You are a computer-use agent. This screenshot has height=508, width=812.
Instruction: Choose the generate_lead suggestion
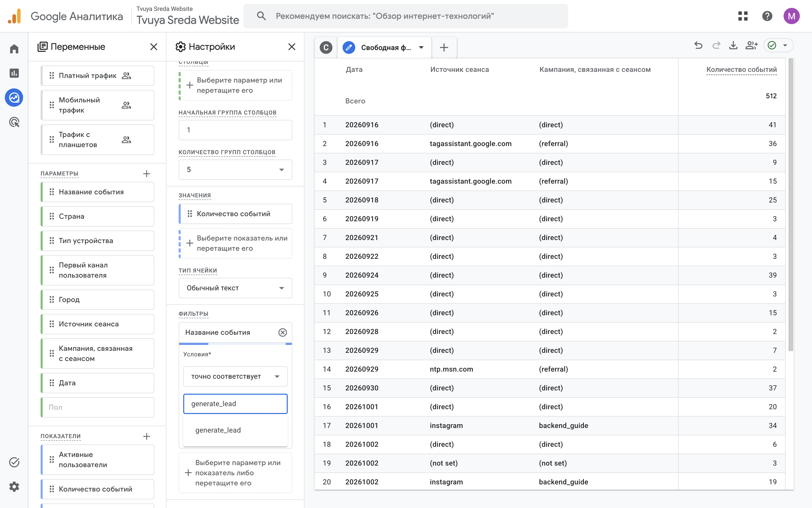(235, 430)
